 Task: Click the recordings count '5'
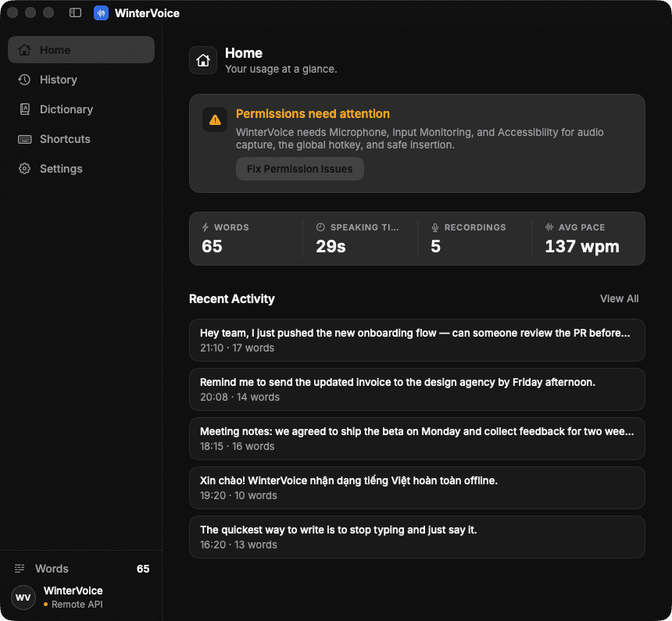click(x=435, y=247)
